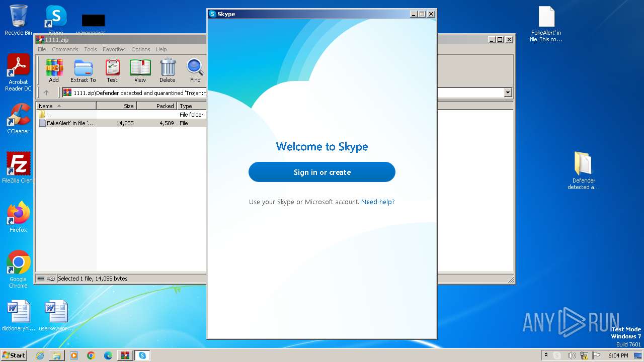Click the 6:04 PM taskbar clock
Screen dimensions: 644x362
[x=618, y=355]
